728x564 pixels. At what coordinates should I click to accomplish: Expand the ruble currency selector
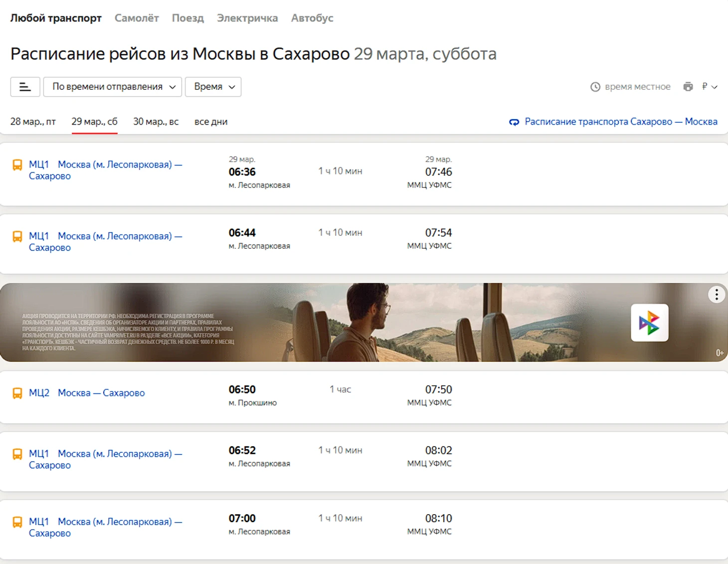[709, 87]
